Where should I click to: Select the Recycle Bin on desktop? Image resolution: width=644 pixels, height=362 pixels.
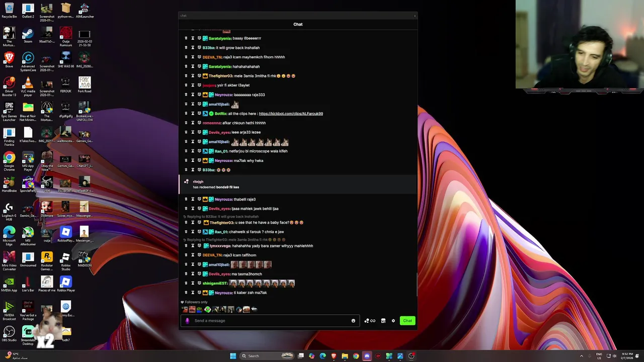(x=9, y=11)
